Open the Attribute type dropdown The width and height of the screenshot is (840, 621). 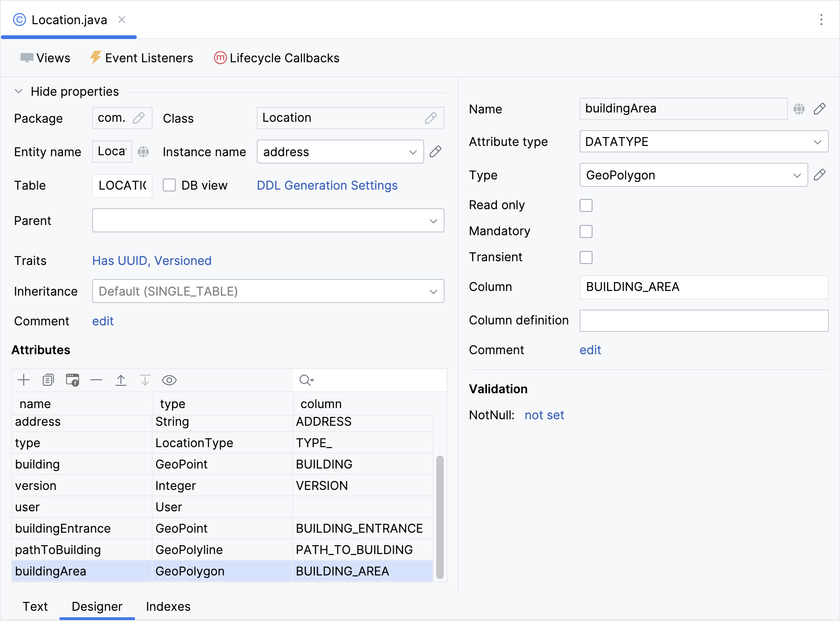click(703, 142)
